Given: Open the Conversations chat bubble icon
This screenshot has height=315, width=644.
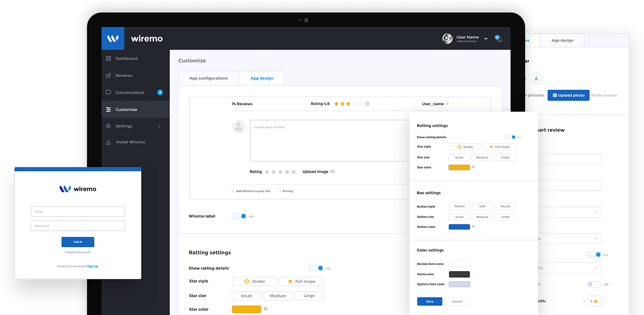Looking at the screenshot, I should click(x=109, y=92).
